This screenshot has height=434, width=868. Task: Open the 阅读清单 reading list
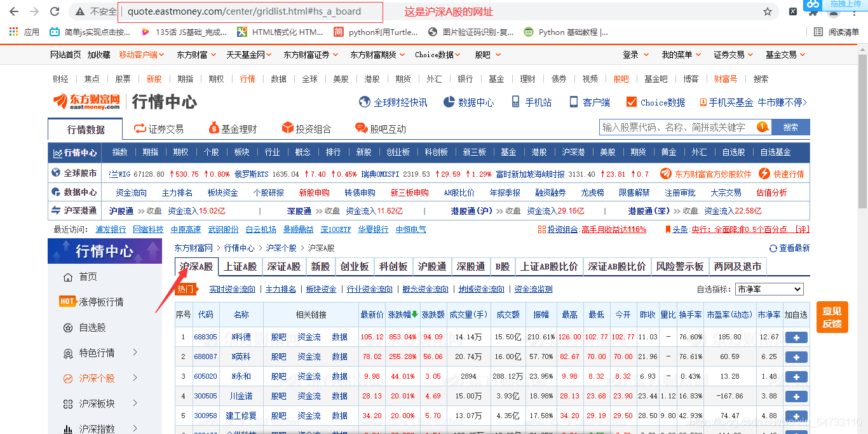point(836,32)
